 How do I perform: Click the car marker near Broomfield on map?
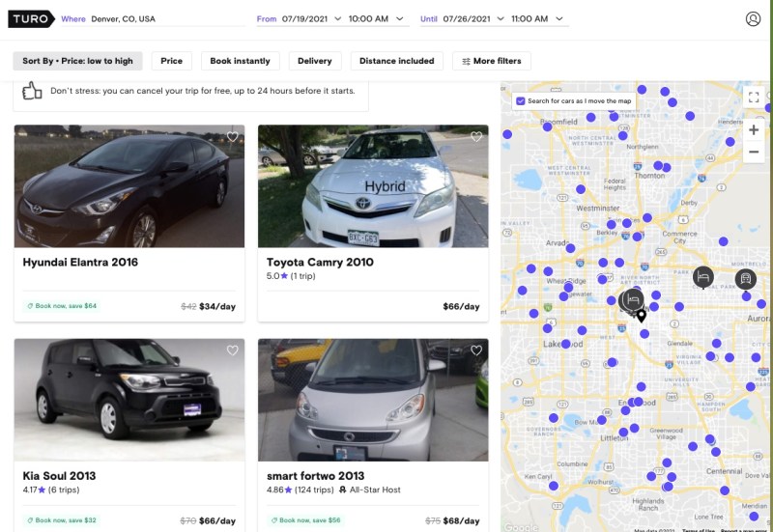[x=547, y=126]
